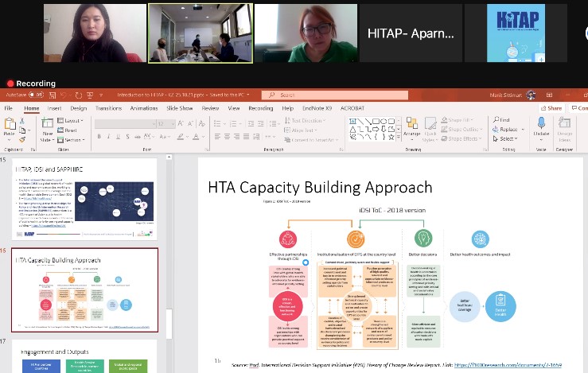
Task: Click Reset in the Slides group
Action: [70, 130]
